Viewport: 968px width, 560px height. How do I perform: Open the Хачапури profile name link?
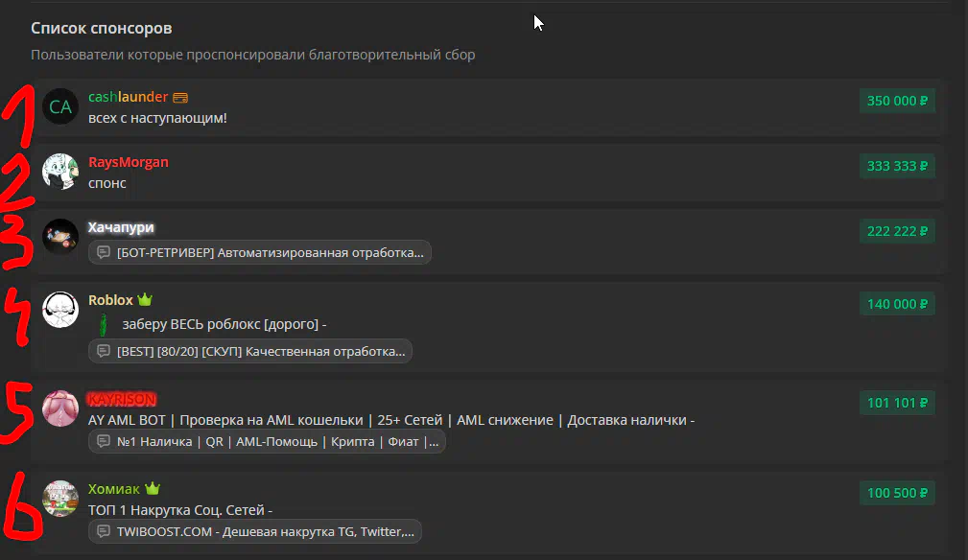[121, 227]
